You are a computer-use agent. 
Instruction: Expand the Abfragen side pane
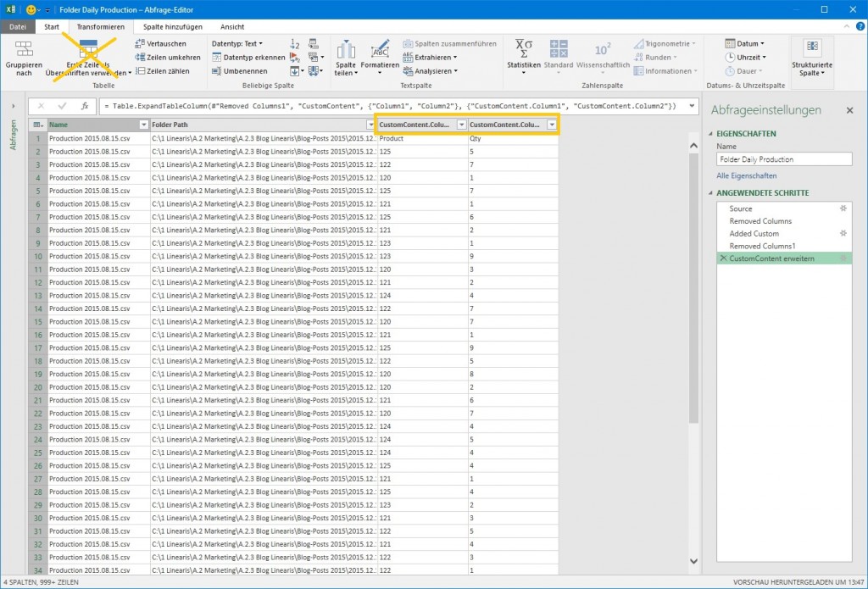click(13, 106)
